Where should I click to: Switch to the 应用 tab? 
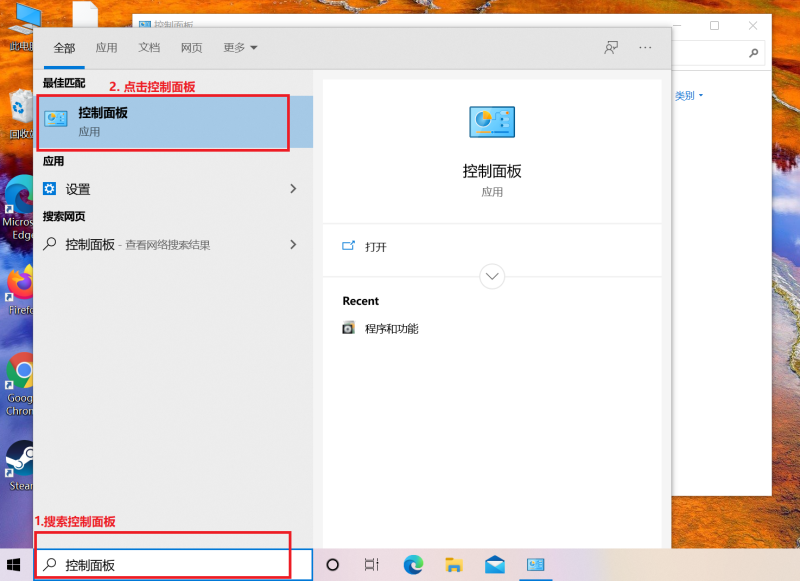pos(106,47)
